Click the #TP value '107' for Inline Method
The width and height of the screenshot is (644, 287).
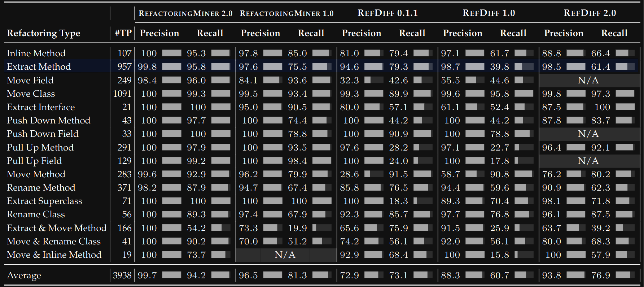[x=124, y=53]
